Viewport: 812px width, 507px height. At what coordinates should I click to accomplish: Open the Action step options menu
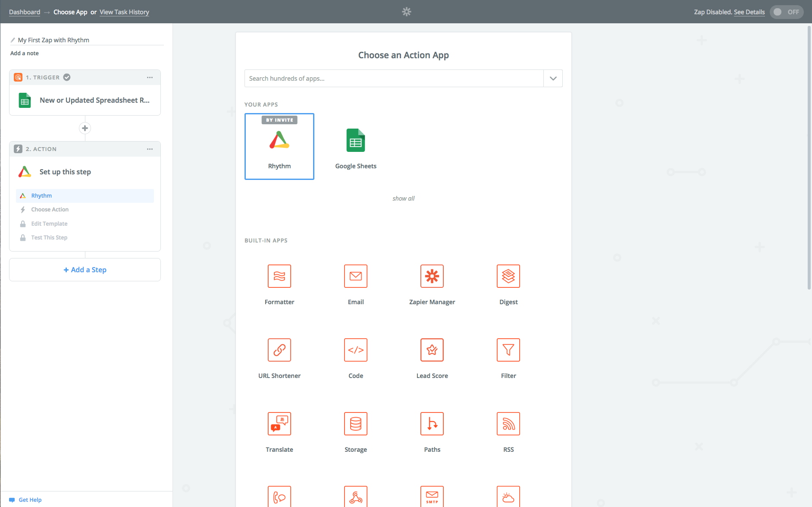point(150,149)
